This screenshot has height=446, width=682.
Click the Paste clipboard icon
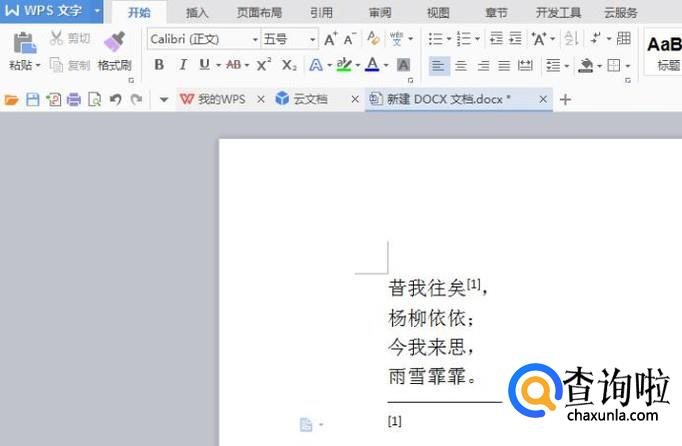(24, 43)
